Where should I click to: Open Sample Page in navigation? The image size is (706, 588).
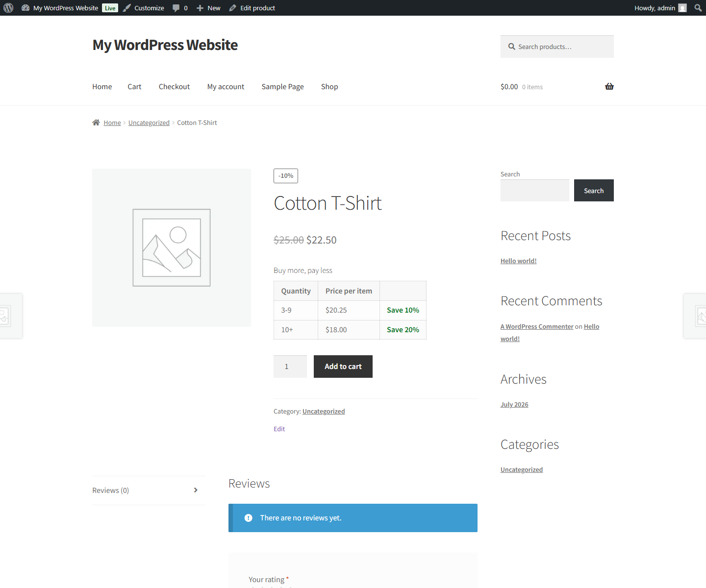coord(282,87)
